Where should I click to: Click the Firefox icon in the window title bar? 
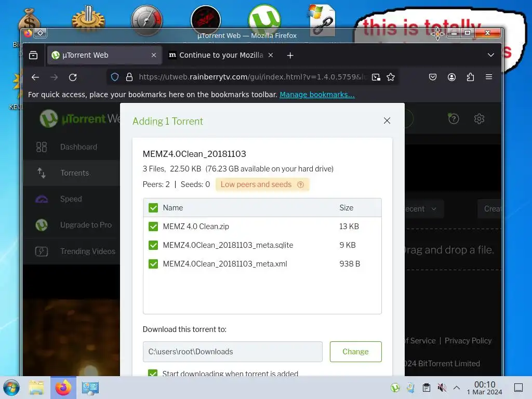click(x=28, y=33)
